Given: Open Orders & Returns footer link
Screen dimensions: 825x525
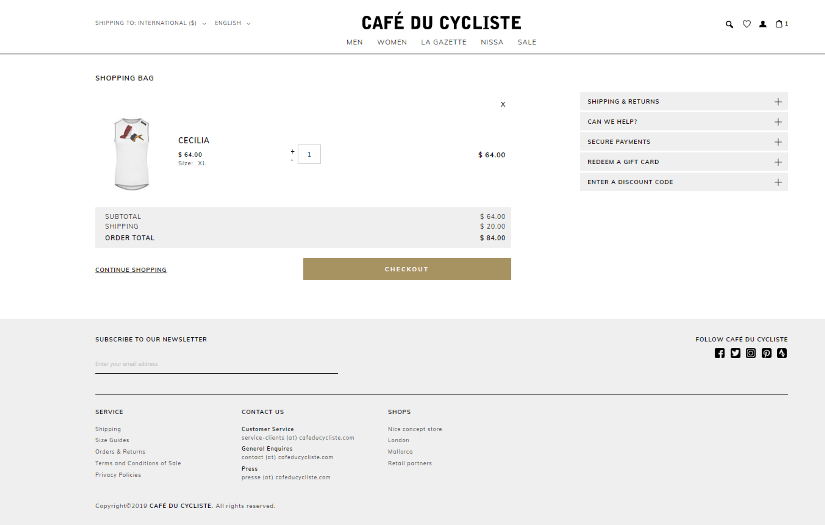Looking at the screenshot, I should pos(120,451).
